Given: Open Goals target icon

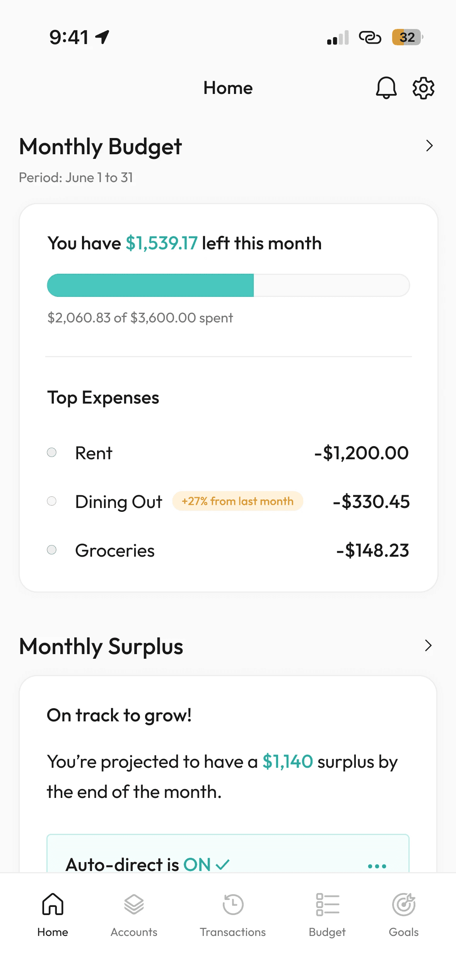Looking at the screenshot, I should (404, 904).
